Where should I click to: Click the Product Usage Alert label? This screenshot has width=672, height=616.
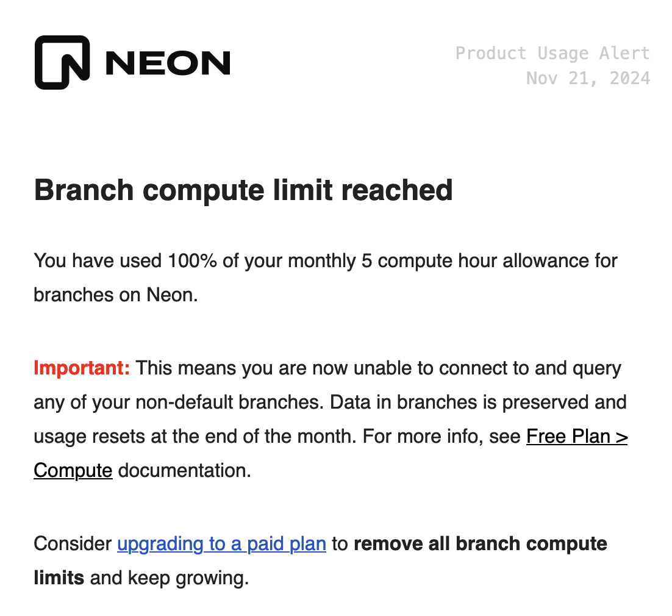coord(552,53)
